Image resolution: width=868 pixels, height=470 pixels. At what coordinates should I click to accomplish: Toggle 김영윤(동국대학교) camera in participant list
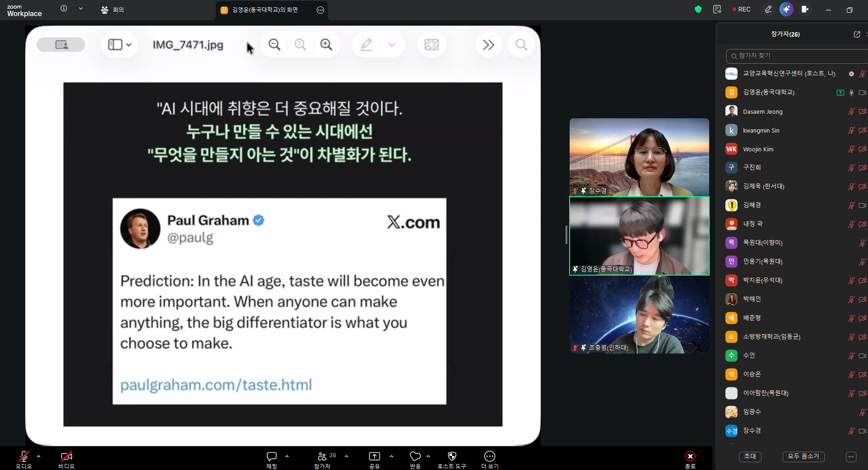[x=862, y=93]
